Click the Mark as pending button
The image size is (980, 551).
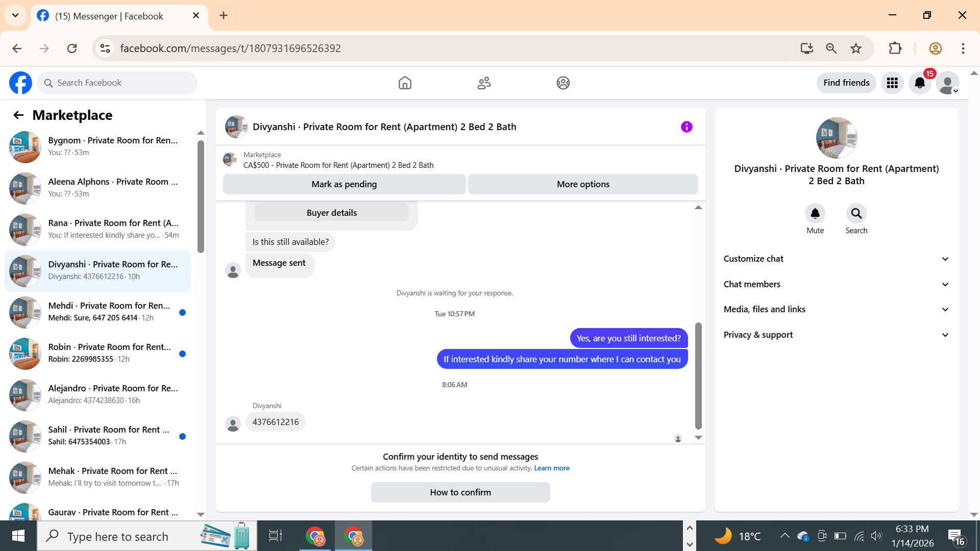pos(344,184)
